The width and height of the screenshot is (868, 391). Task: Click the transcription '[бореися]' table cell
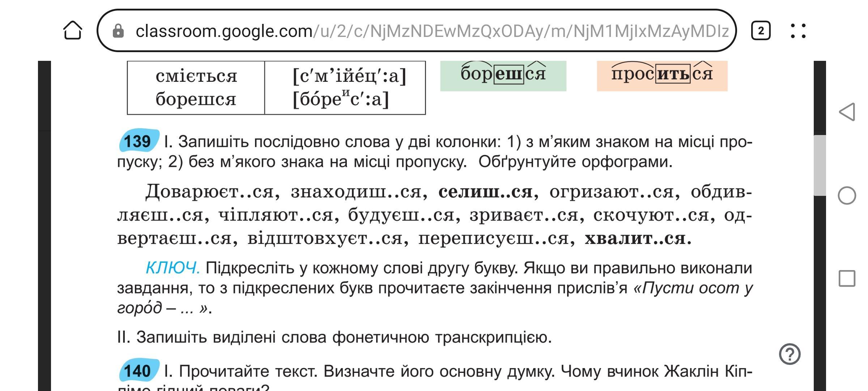(341, 99)
